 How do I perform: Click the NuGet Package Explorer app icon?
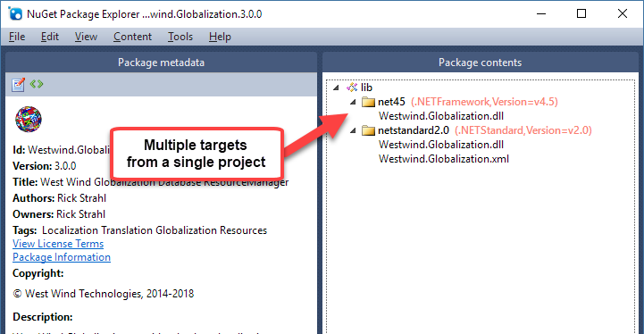click(15, 13)
